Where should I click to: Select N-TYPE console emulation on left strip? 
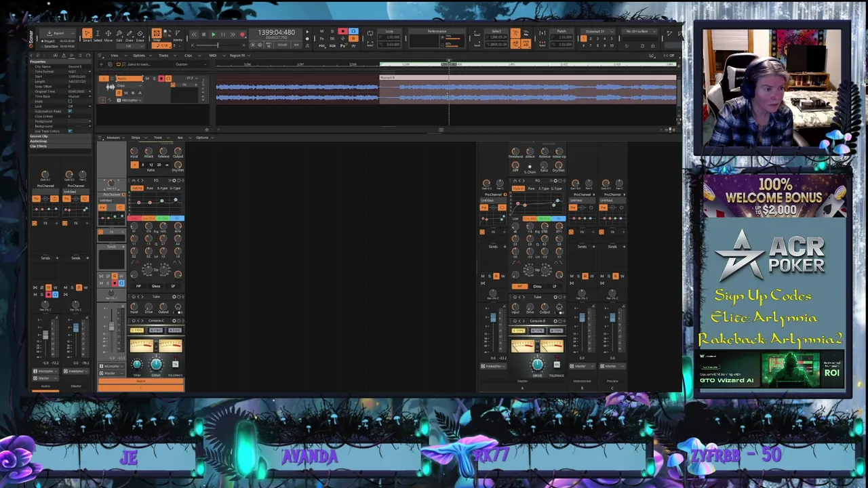pos(156,330)
